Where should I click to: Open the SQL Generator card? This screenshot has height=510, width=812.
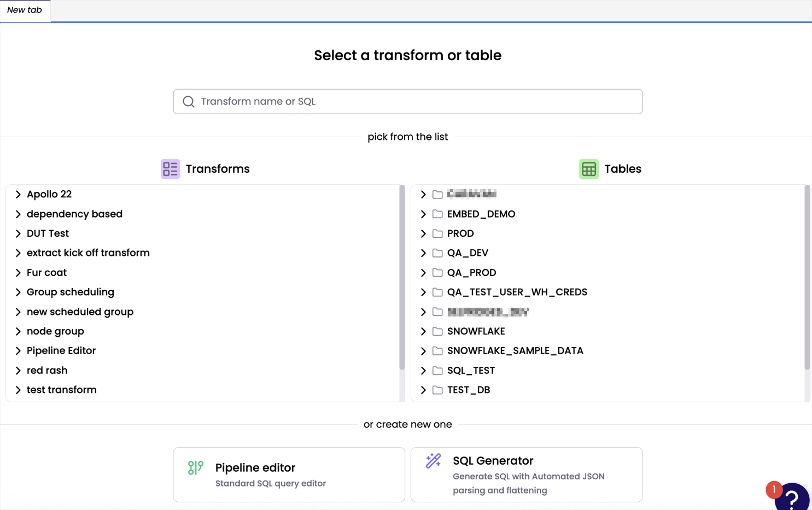pos(527,474)
